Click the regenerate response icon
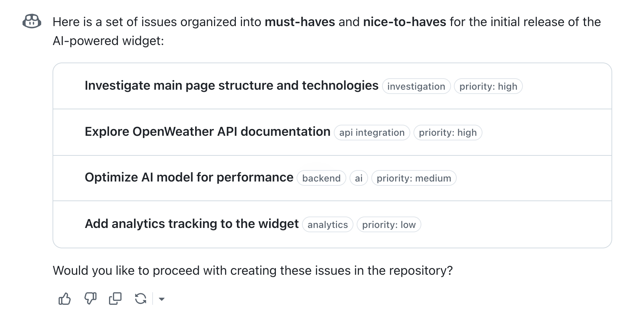This screenshot has height=323, width=644. [x=140, y=298]
